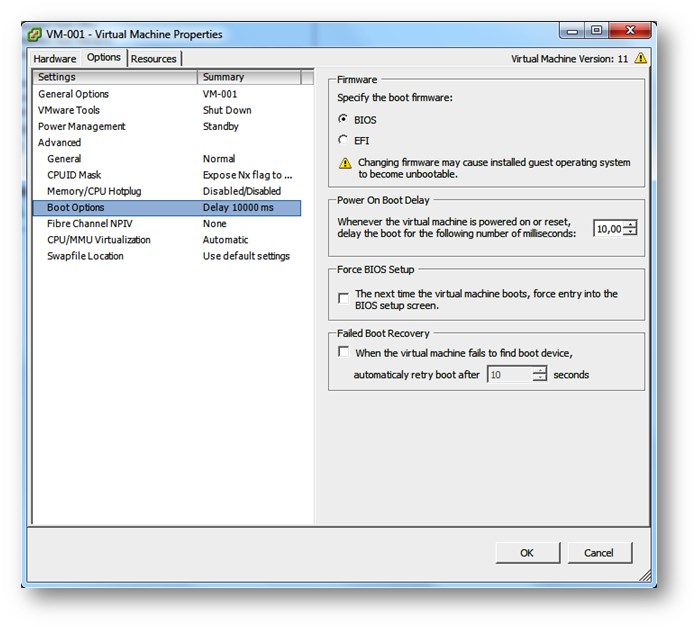This screenshot has height=630, width=699.
Task: Select the BIOS firmware radio button
Action: [344, 119]
